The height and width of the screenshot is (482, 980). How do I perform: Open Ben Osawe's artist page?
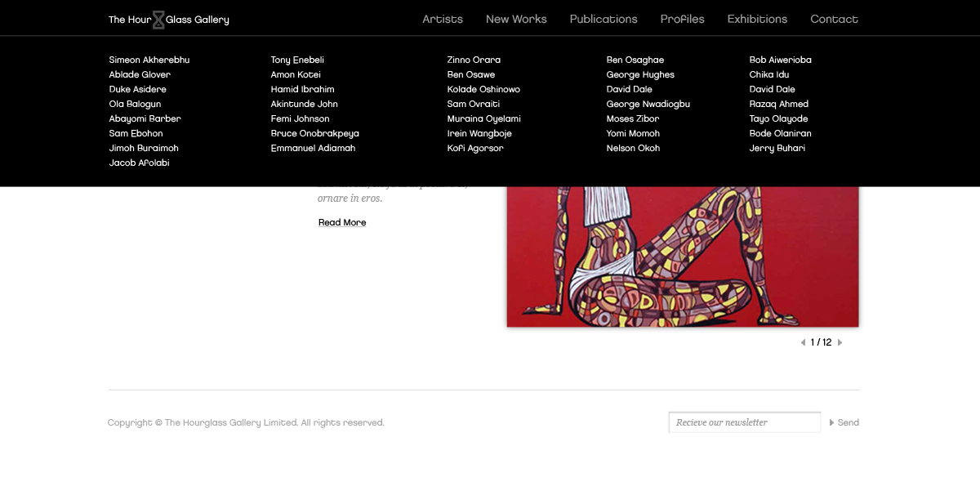point(471,74)
